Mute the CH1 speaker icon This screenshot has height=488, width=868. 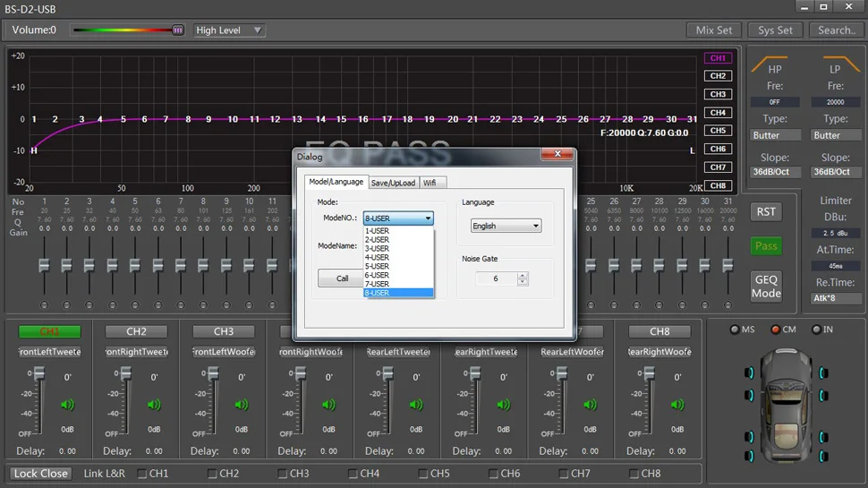pyautogui.click(x=67, y=405)
